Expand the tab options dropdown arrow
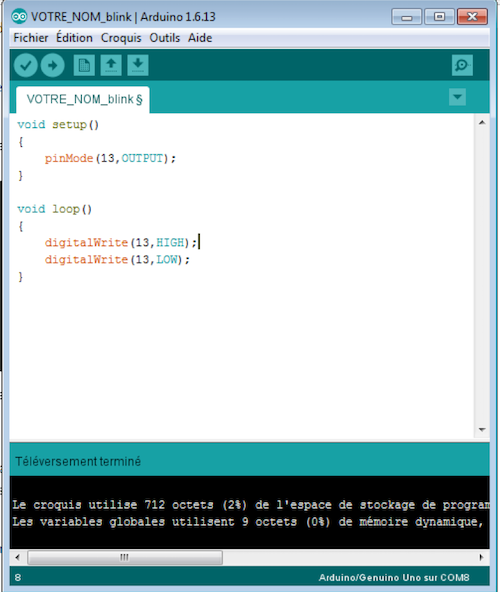The width and height of the screenshot is (500, 592). point(457,97)
